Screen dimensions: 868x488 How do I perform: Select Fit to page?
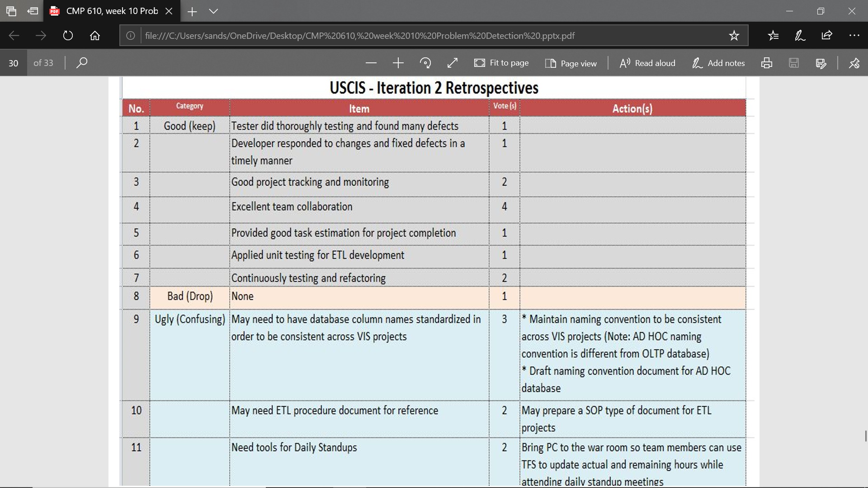point(501,63)
